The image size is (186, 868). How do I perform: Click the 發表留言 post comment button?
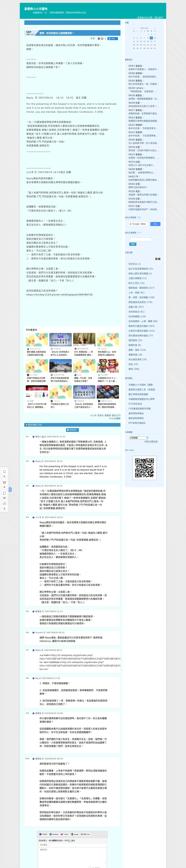(x=72, y=430)
